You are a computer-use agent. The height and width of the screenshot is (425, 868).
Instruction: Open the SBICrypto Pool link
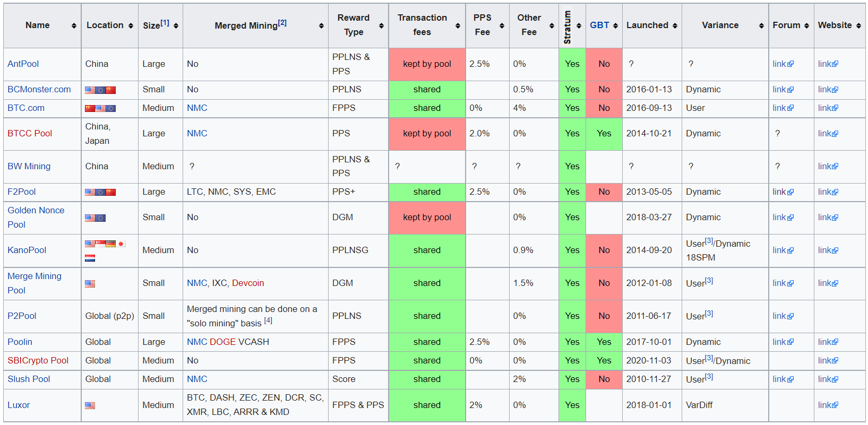(38, 360)
